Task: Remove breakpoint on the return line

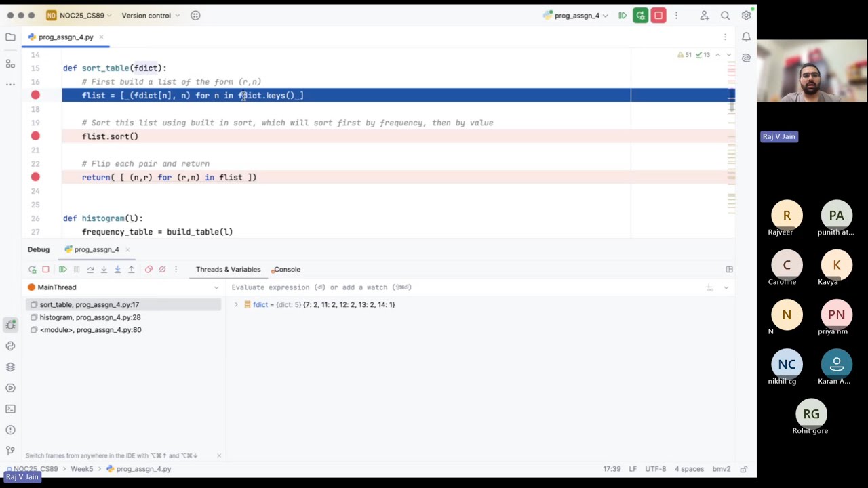Action: [x=35, y=177]
